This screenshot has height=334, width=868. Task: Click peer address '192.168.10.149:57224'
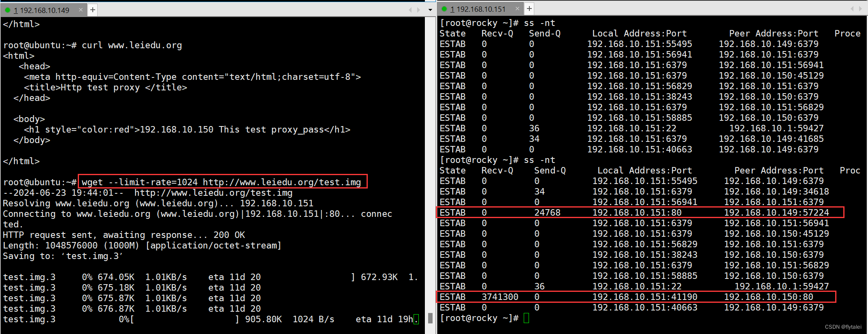tap(776, 213)
